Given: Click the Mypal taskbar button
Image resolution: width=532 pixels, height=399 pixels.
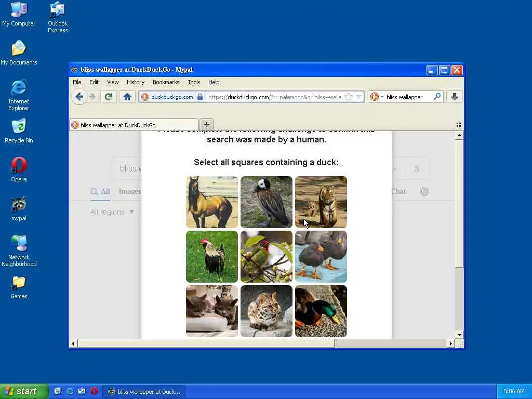Looking at the screenshot, I should [144, 392].
